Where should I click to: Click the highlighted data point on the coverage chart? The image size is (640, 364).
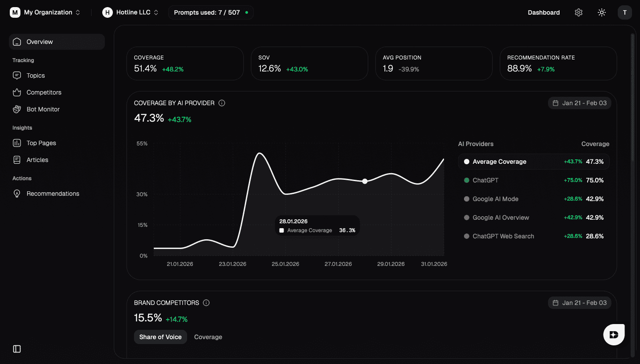click(x=365, y=181)
